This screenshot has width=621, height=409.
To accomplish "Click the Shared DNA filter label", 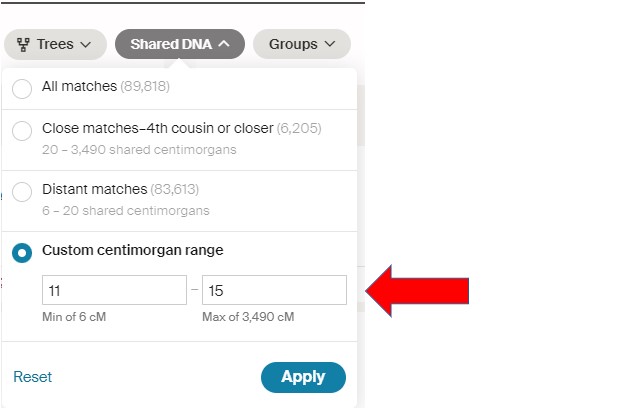I will 172,44.
